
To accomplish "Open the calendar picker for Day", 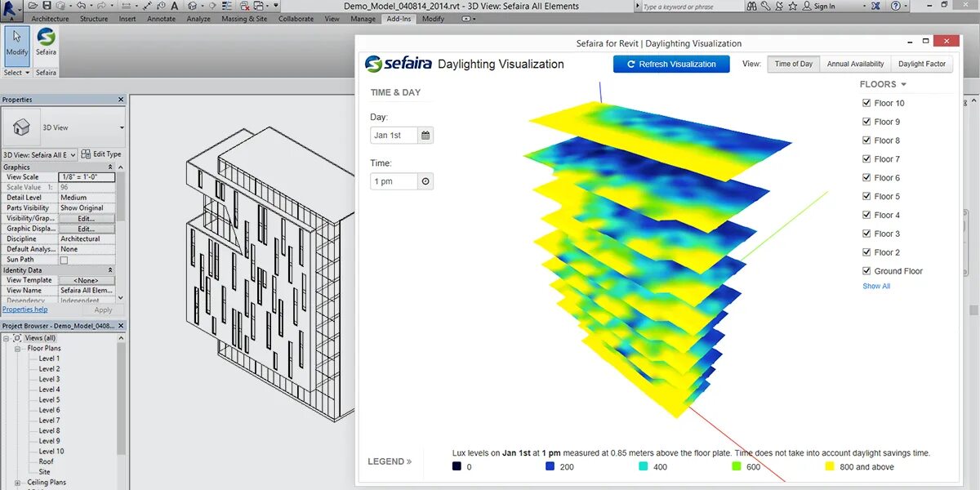I will point(425,136).
